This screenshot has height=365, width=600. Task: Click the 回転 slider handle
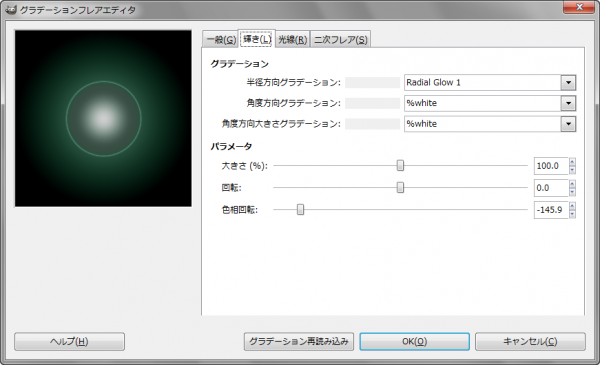pos(400,187)
